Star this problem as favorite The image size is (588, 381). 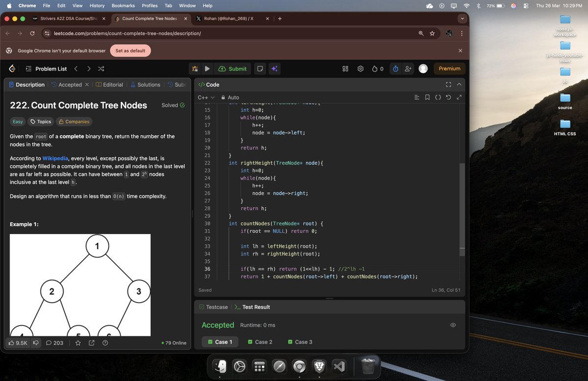[x=78, y=343]
